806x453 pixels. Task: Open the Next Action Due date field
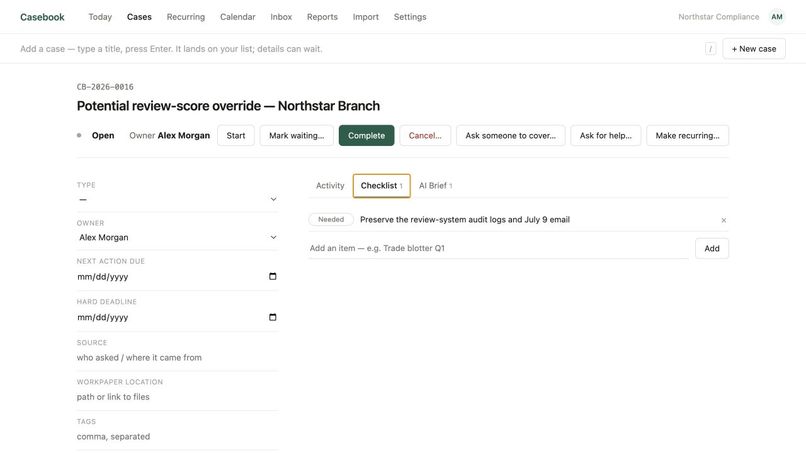tap(177, 277)
